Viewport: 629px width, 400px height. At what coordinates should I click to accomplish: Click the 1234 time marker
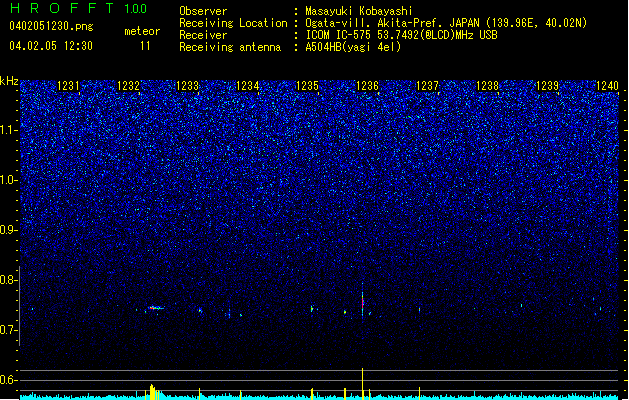(x=248, y=86)
